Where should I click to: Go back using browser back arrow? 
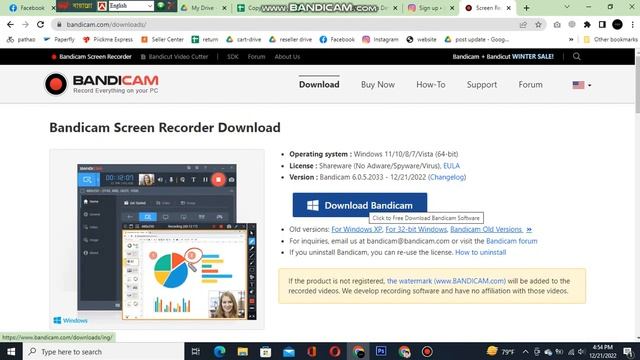click(x=11, y=24)
